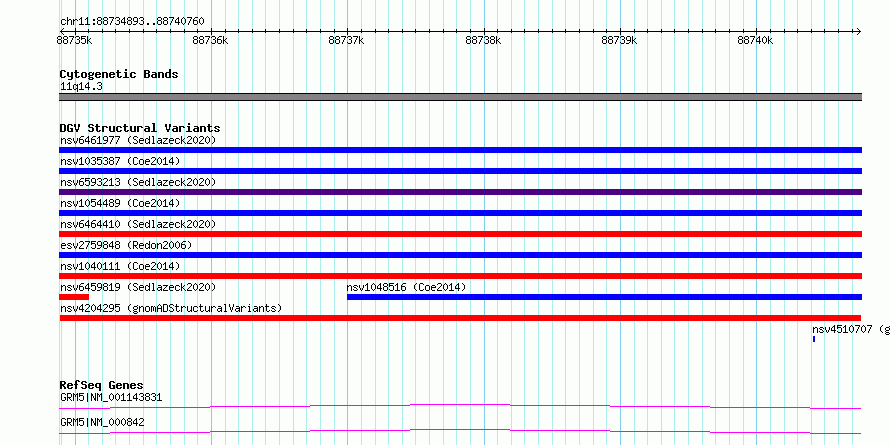The height and width of the screenshot is (445, 890).
Task: Open GRM5|NM_001143831 transcript label
Action: tap(111, 397)
